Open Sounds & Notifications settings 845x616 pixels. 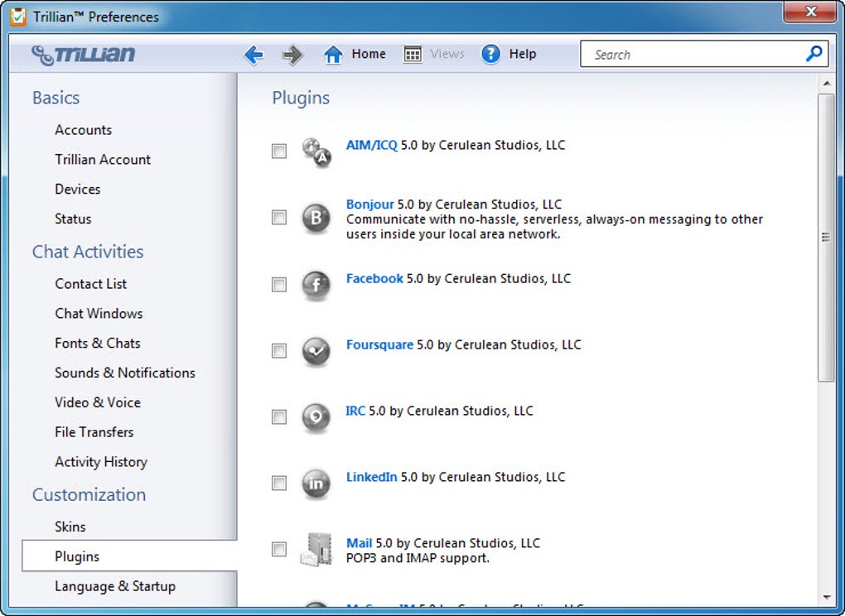[x=125, y=373]
